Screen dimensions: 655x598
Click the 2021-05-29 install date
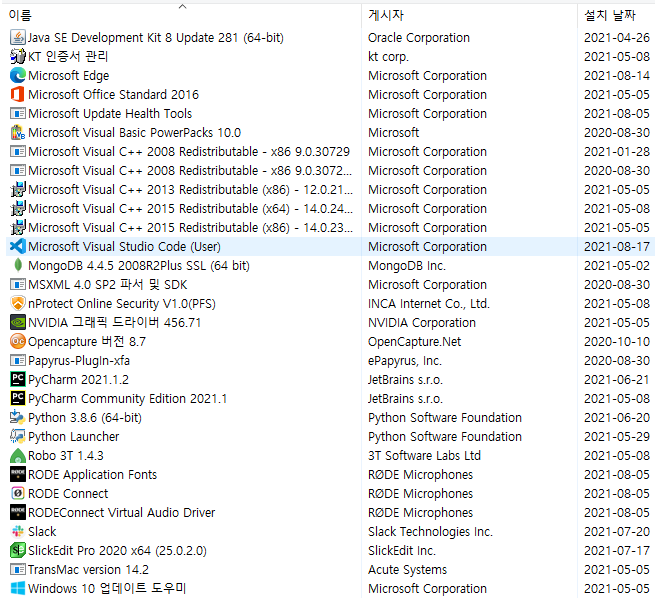(x=617, y=436)
